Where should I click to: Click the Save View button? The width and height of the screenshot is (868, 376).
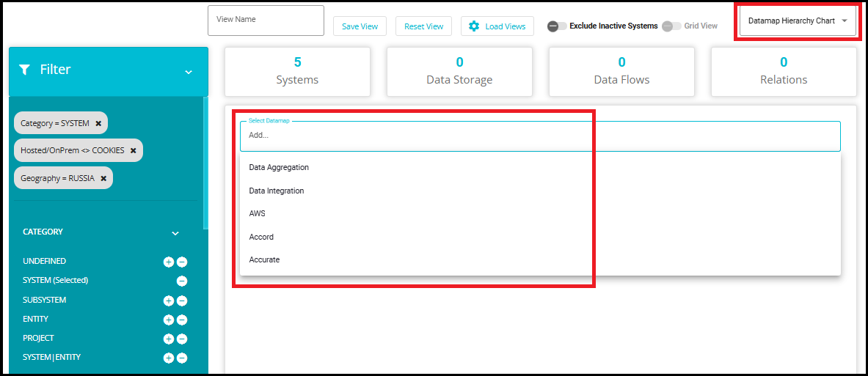[360, 26]
